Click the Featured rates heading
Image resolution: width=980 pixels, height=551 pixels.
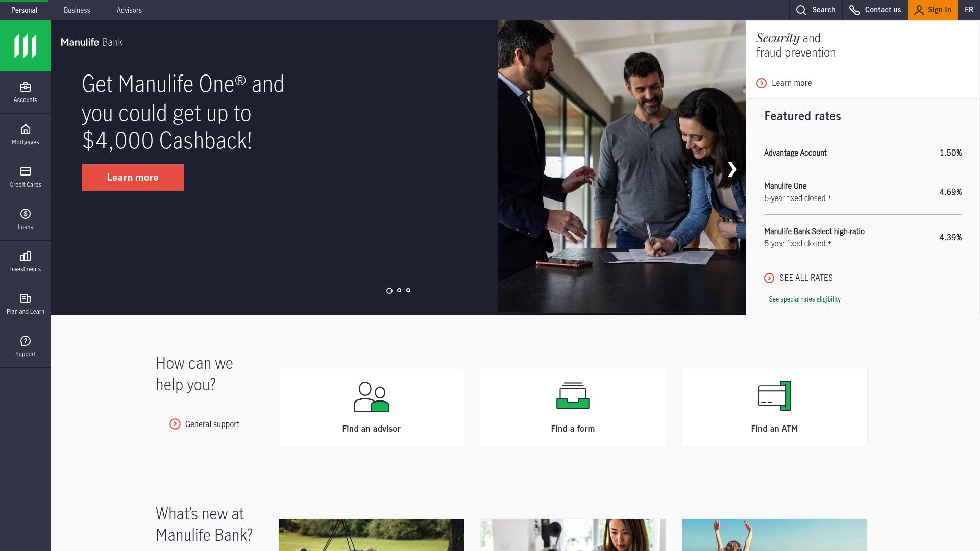point(802,116)
